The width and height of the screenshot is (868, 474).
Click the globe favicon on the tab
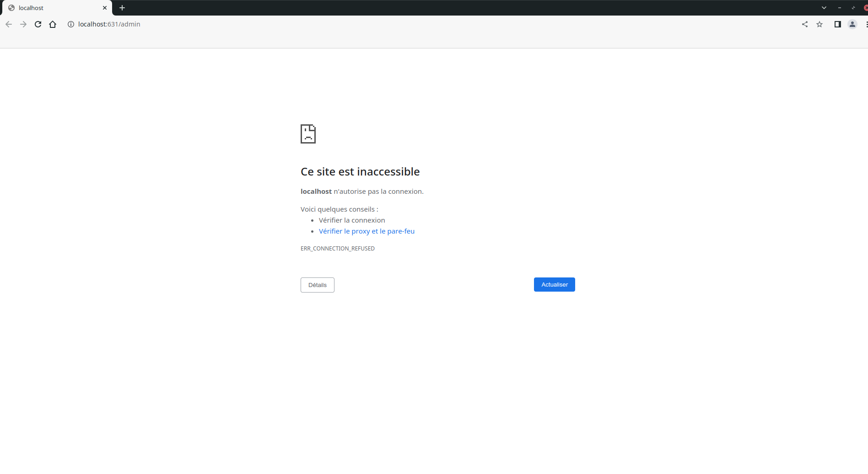[11, 8]
